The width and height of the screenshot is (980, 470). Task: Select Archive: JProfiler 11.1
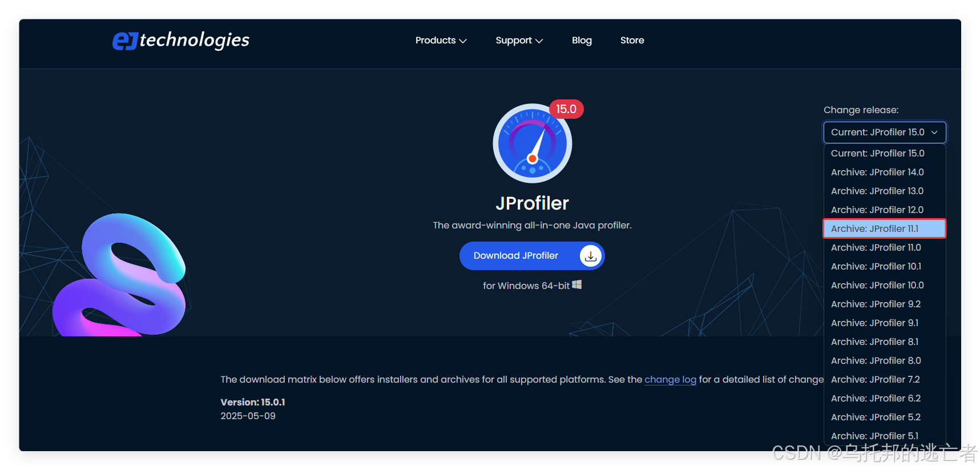point(885,228)
